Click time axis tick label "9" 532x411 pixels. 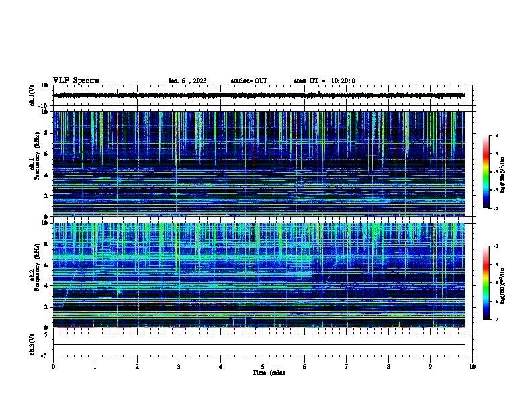(x=430, y=367)
